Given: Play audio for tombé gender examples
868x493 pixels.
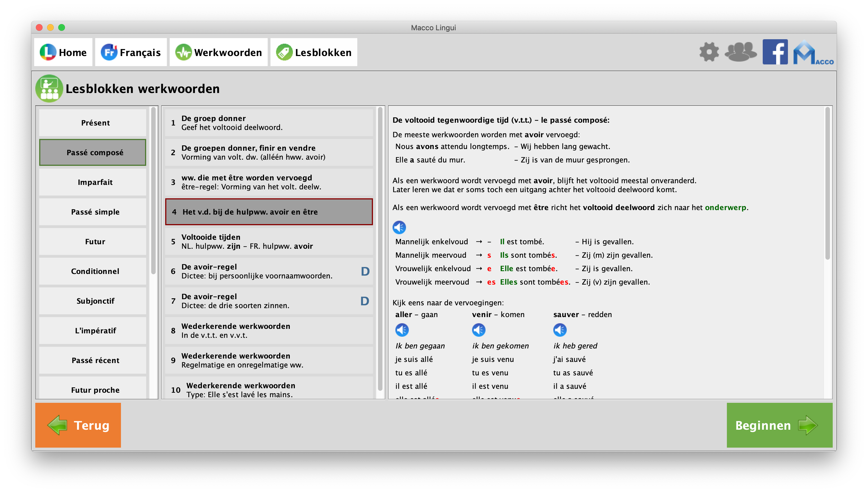Looking at the screenshot, I should 399,227.
